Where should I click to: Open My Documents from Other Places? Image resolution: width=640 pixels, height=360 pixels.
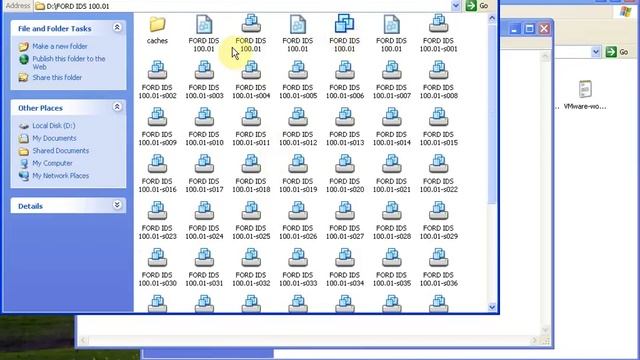click(54, 138)
